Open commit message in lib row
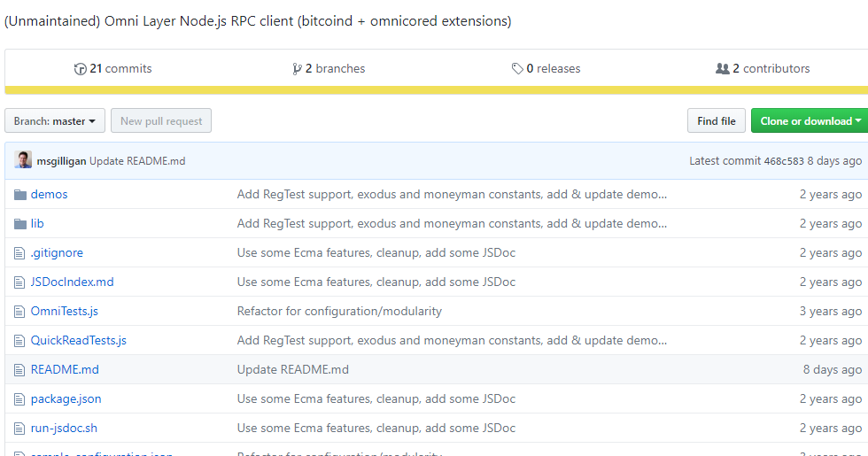 (452, 223)
